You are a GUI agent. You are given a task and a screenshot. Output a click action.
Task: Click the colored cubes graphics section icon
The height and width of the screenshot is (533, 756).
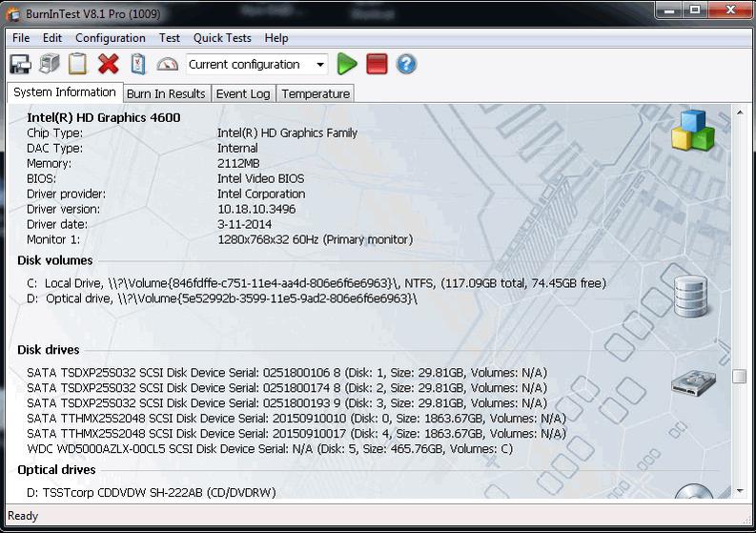pyautogui.click(x=693, y=131)
